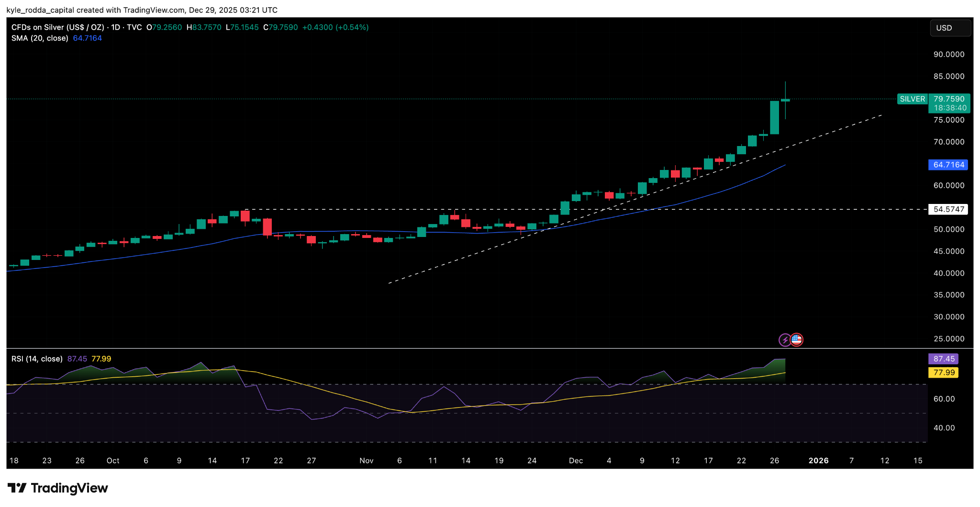Click the blue 64.7164 SMA price label

pyautogui.click(x=948, y=165)
